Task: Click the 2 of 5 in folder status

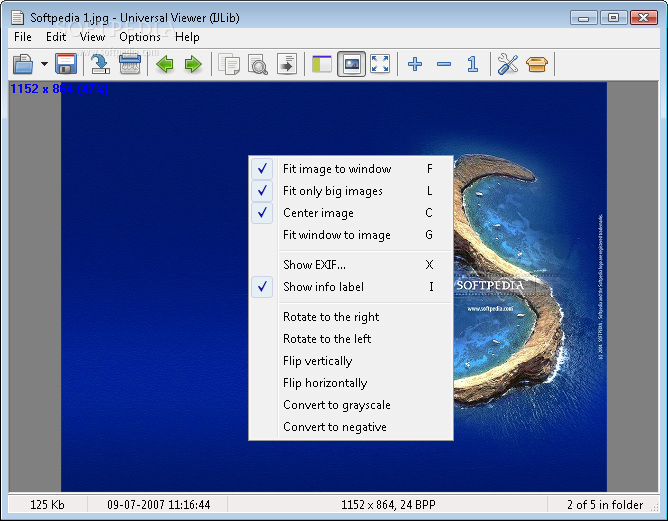Action: click(x=605, y=505)
